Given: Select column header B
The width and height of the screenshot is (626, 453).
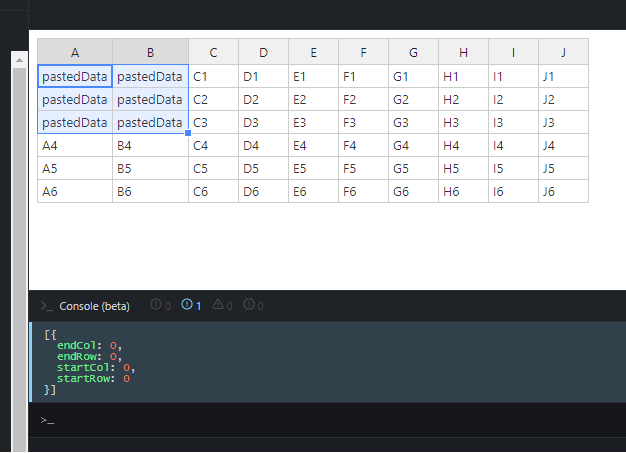Looking at the screenshot, I should point(151,52).
